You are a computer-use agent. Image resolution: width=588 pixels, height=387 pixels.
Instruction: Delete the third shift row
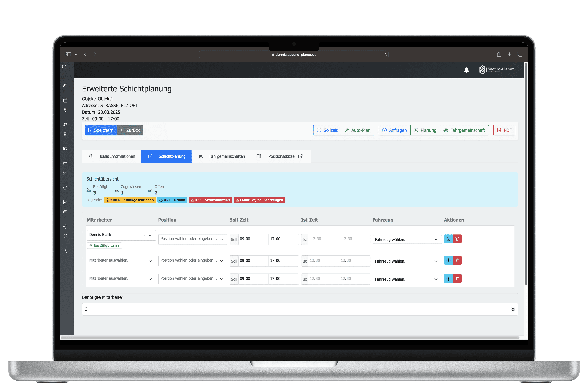click(x=457, y=279)
